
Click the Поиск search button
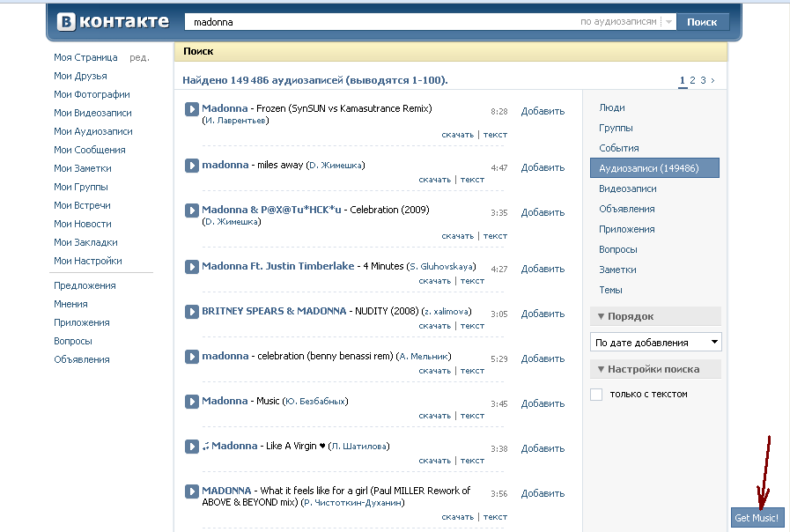coord(702,22)
